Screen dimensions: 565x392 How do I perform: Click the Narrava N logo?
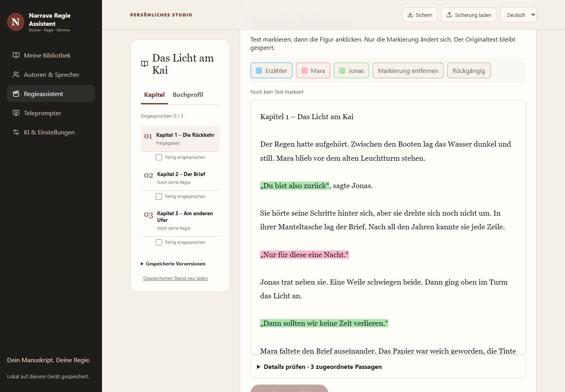click(16, 22)
